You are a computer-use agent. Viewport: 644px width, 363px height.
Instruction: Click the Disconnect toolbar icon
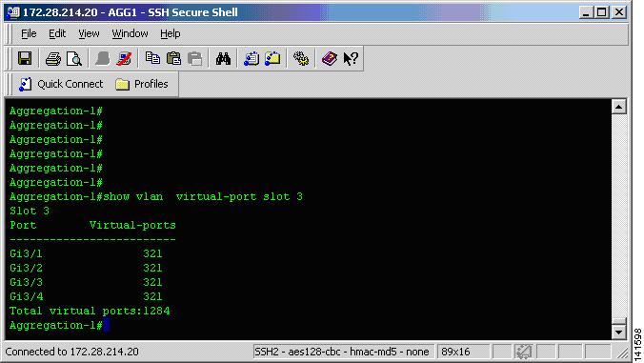click(124, 59)
